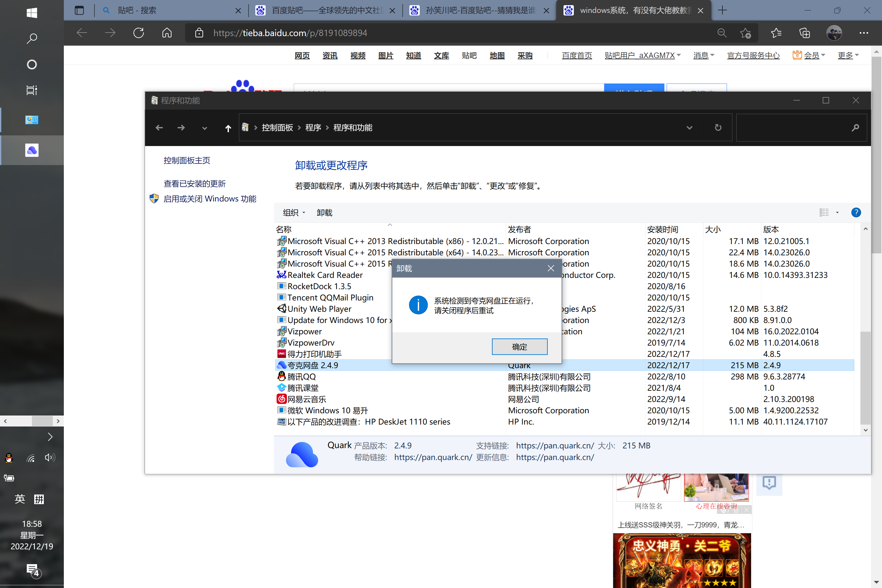The height and width of the screenshot is (588, 882).
Task: Expand 会员 dropdown
Action: click(809, 55)
